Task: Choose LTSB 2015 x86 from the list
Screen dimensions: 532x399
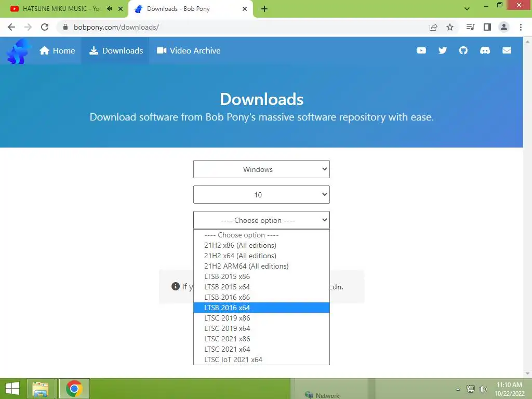Action: coord(261,276)
